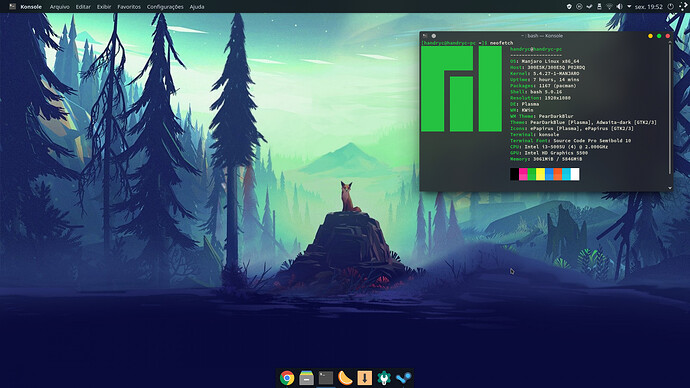This screenshot has width=690, height=388.
Task: Click the green Manjaro ASCII logo
Action: point(461,89)
